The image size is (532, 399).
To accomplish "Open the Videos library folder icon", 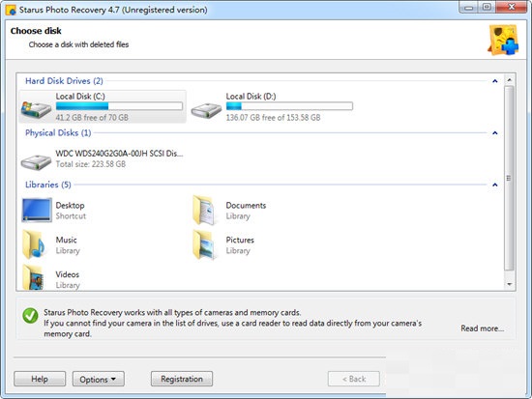I will [33, 278].
